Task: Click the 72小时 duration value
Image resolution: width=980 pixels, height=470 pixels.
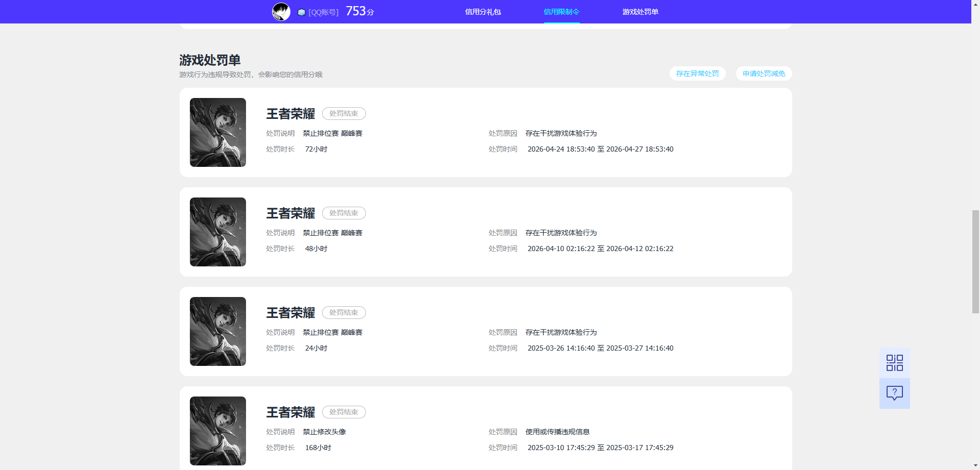Action: coord(316,149)
